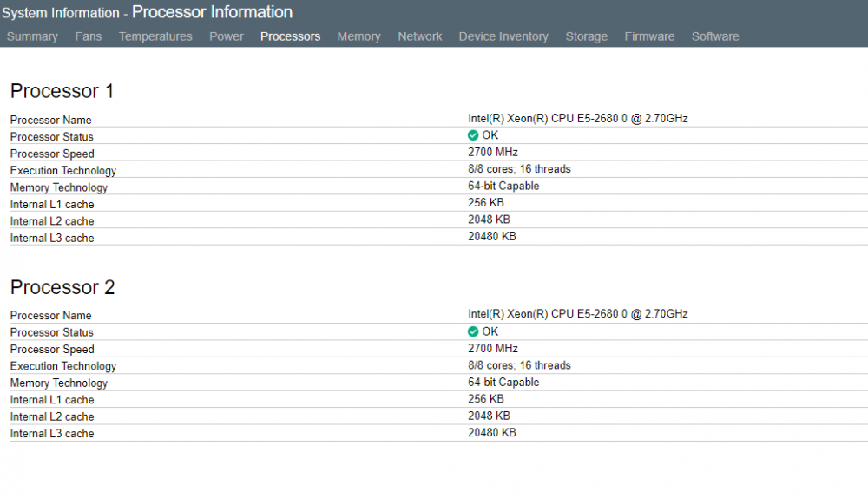Click Processor 1 Internal L3 cache label

[x=52, y=238]
